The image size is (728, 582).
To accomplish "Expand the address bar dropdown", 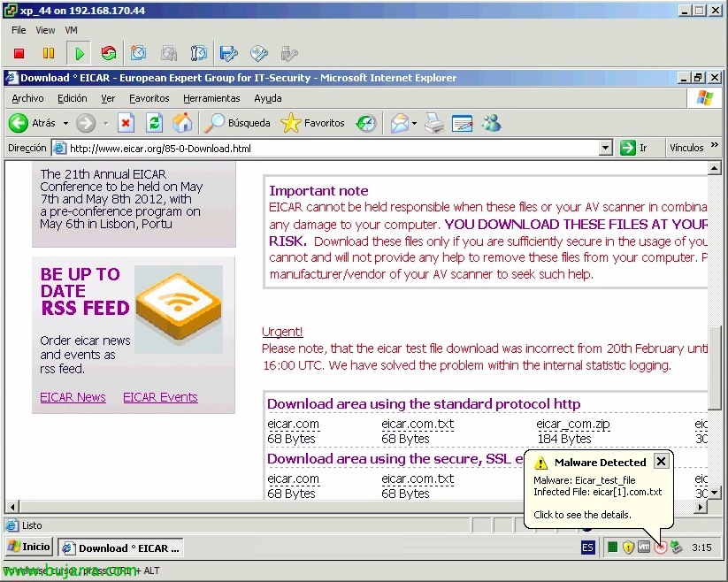I will 605,148.
